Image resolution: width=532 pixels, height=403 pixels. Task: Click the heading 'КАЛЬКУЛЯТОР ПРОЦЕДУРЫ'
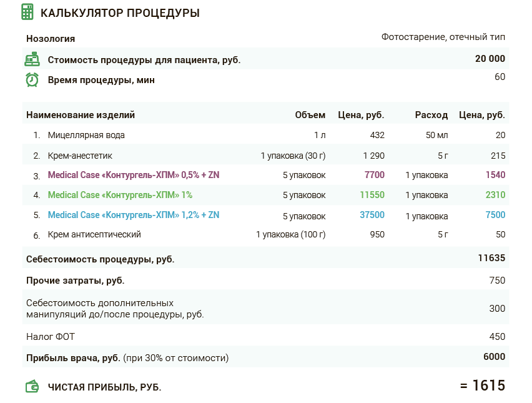[x=120, y=13]
